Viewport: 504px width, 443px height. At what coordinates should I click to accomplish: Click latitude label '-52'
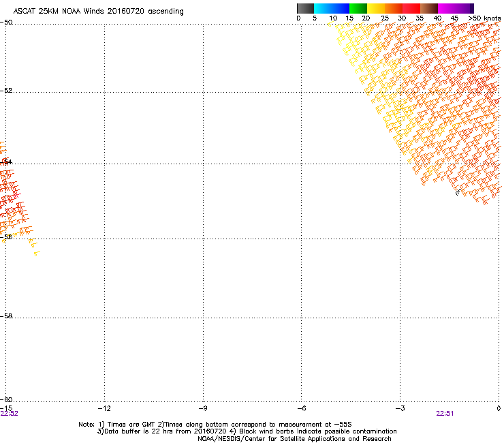[6, 91]
